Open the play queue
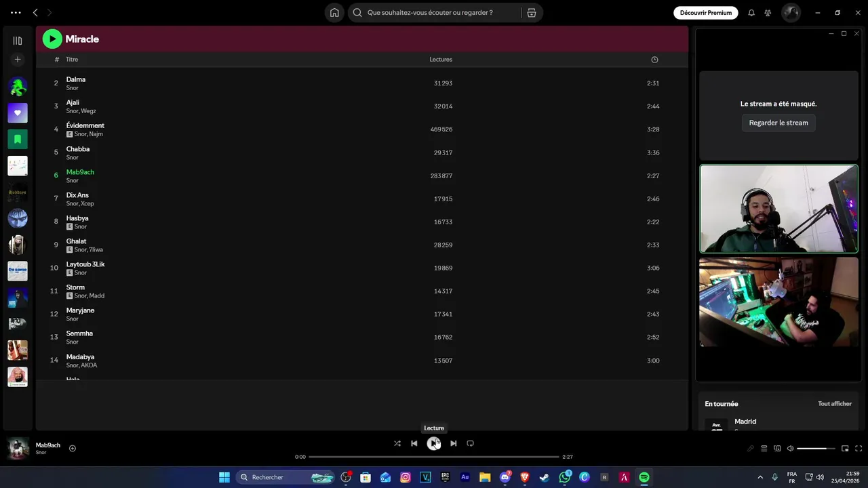868x488 pixels. point(764,448)
